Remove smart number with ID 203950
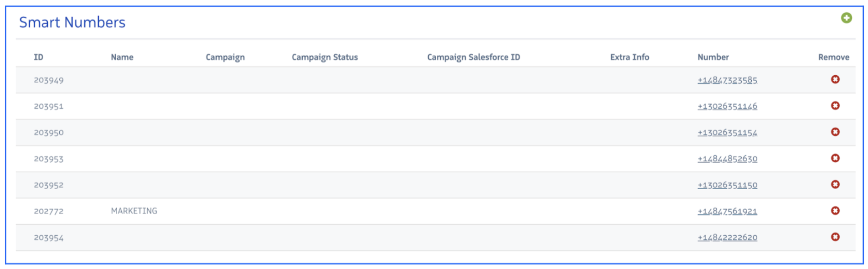 pos(835,132)
